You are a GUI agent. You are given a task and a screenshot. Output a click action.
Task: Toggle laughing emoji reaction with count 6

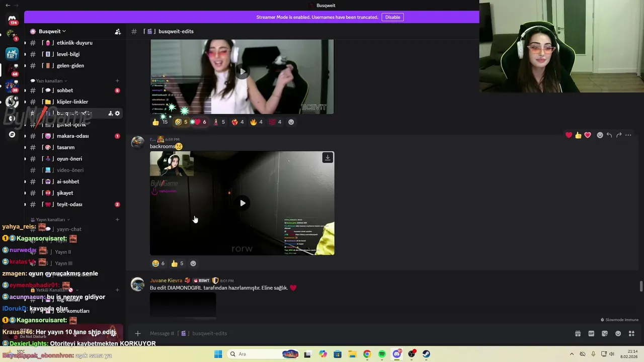[x=158, y=263]
